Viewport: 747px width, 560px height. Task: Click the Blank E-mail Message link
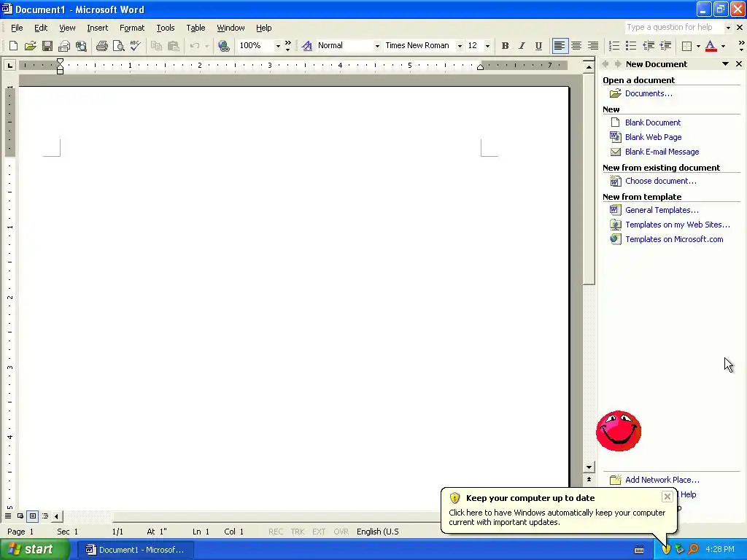[662, 152]
